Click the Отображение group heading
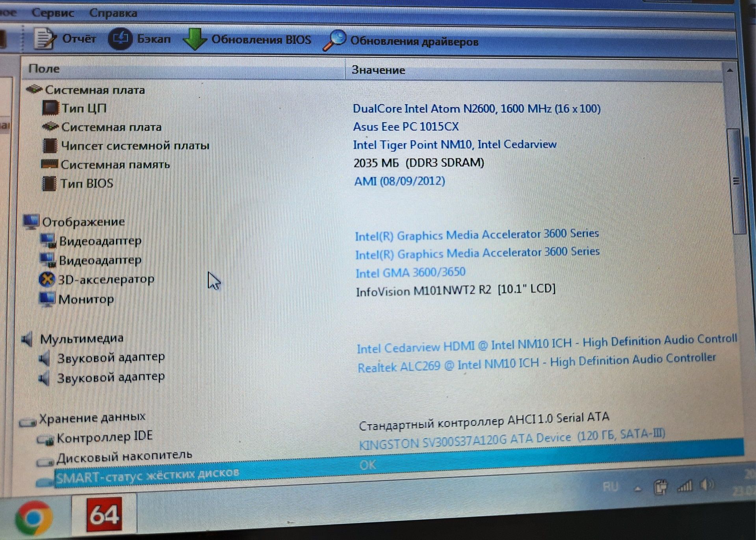The height and width of the screenshot is (540, 756). pyautogui.click(x=83, y=221)
